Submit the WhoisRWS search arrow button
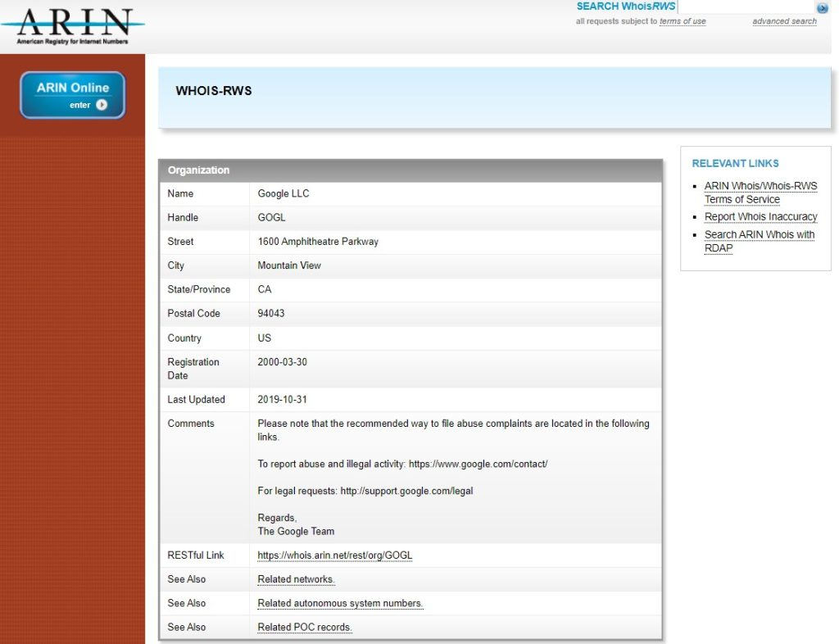This screenshot has width=839, height=644. click(x=823, y=7)
